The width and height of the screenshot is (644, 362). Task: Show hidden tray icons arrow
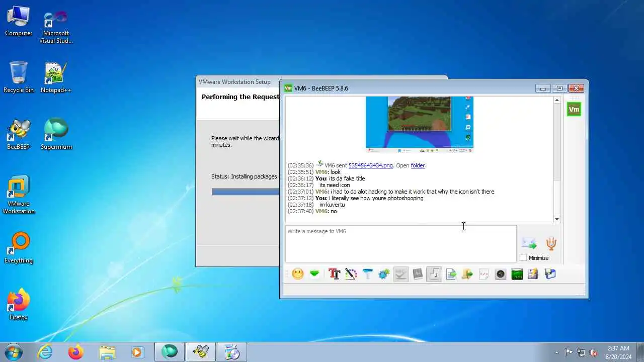point(556,352)
